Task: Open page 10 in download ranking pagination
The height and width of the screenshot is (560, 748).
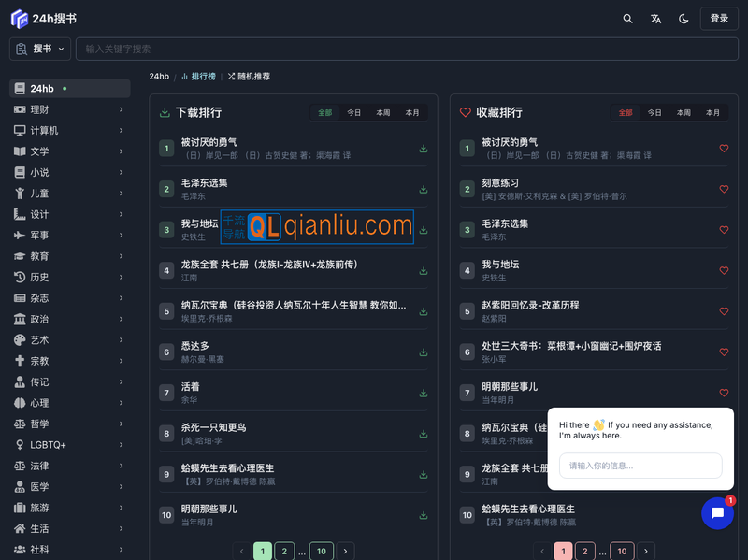Action: point(322,552)
